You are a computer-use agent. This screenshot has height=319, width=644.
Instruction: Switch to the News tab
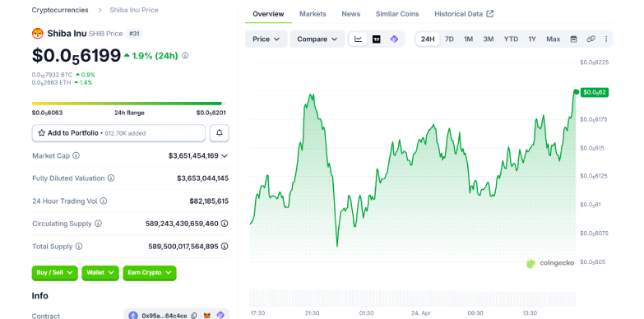point(350,14)
